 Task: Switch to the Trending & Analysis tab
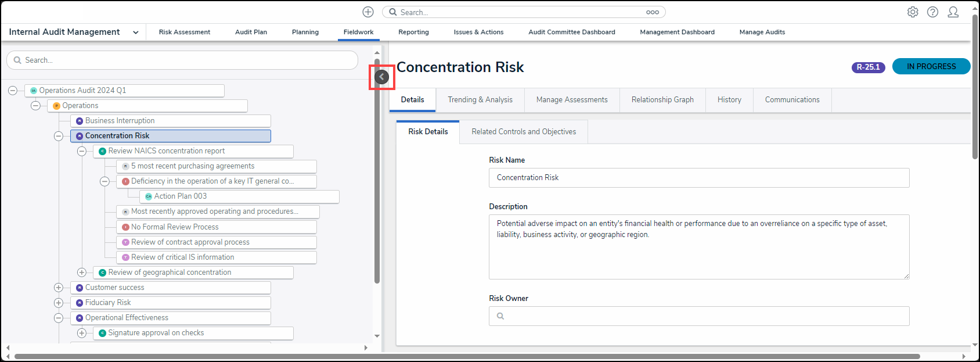coord(480,100)
